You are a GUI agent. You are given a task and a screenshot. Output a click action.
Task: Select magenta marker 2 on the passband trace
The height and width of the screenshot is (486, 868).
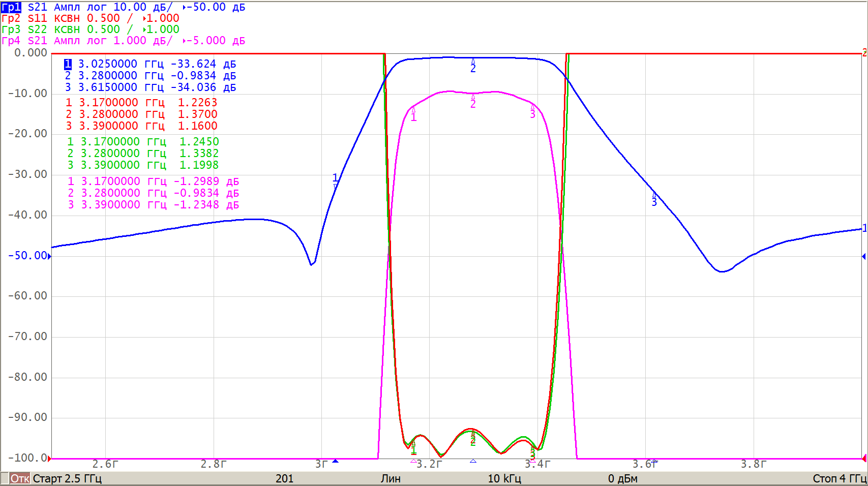[x=473, y=102]
